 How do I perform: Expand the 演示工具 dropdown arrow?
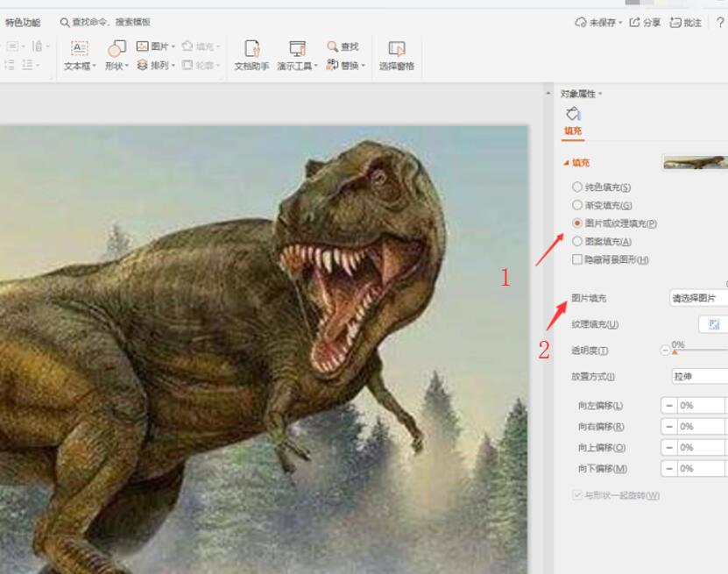click(315, 66)
